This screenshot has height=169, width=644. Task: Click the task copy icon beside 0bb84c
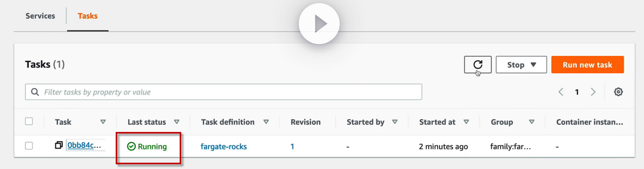(59, 145)
